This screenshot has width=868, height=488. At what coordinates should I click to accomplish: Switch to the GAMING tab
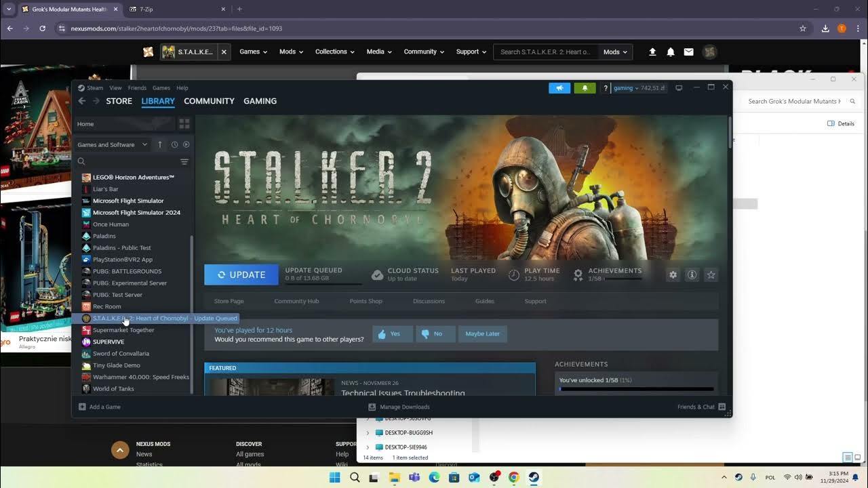point(260,101)
